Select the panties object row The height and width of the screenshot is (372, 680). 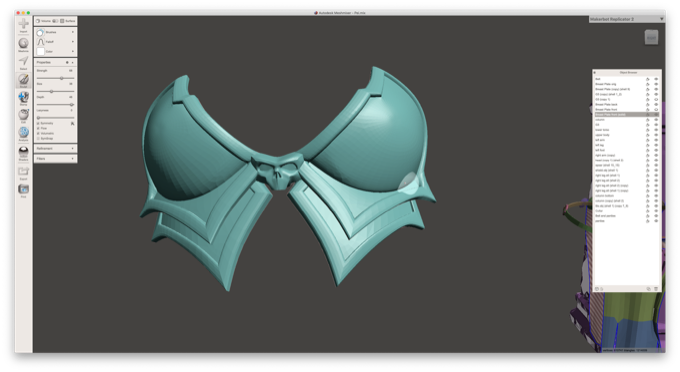click(627, 221)
